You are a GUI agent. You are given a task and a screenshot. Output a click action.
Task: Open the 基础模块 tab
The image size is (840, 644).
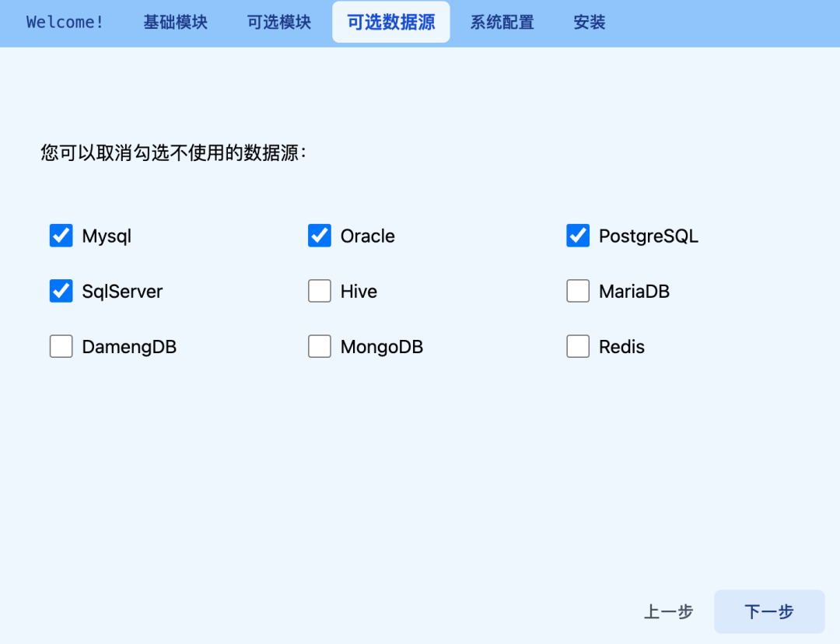pyautogui.click(x=175, y=22)
